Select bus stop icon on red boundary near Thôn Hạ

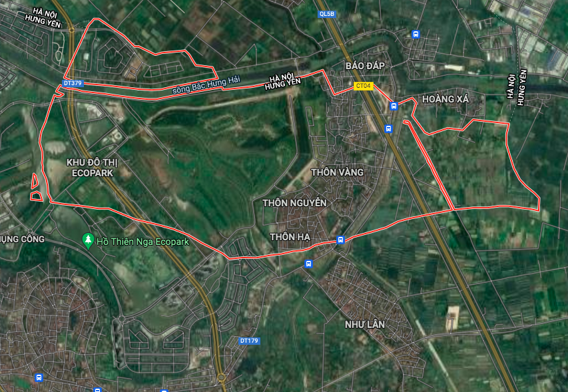(x=340, y=240)
